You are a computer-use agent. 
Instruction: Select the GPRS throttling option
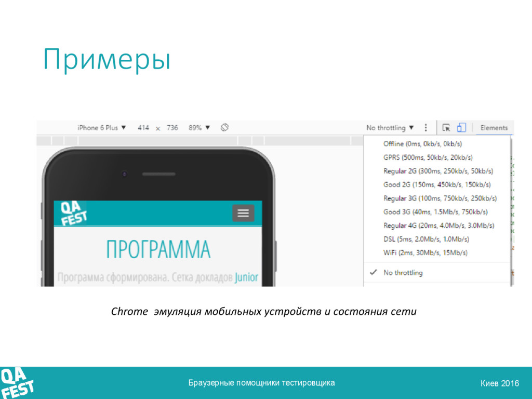coord(437,157)
